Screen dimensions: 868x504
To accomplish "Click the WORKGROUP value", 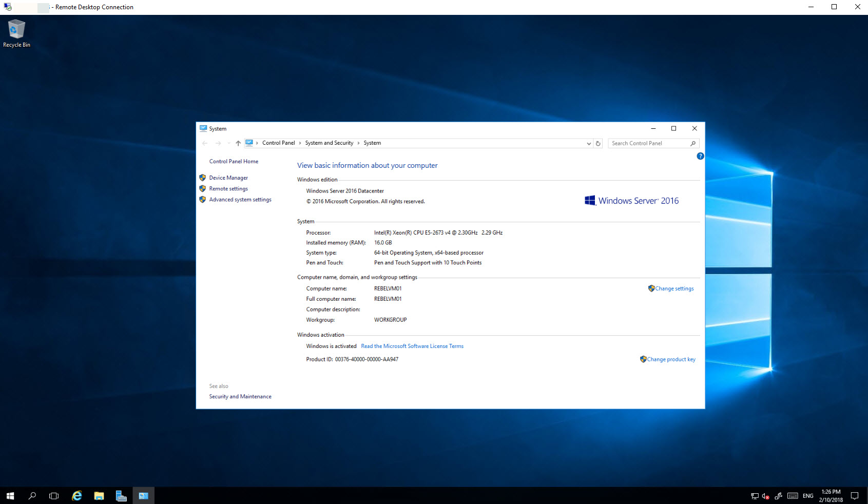I will [391, 320].
